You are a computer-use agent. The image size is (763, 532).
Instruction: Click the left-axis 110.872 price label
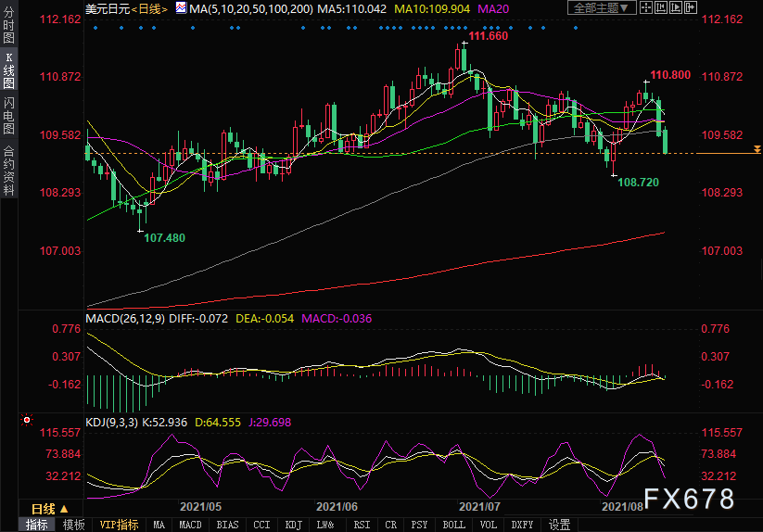click(60, 77)
